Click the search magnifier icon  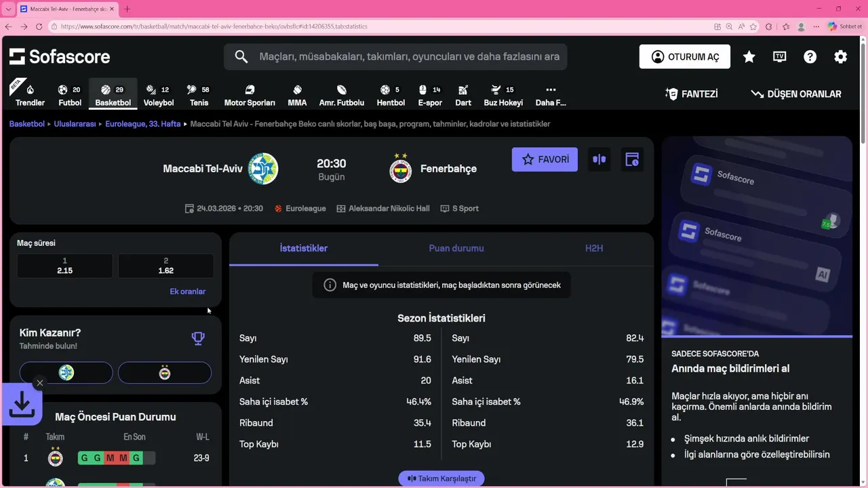[241, 57]
